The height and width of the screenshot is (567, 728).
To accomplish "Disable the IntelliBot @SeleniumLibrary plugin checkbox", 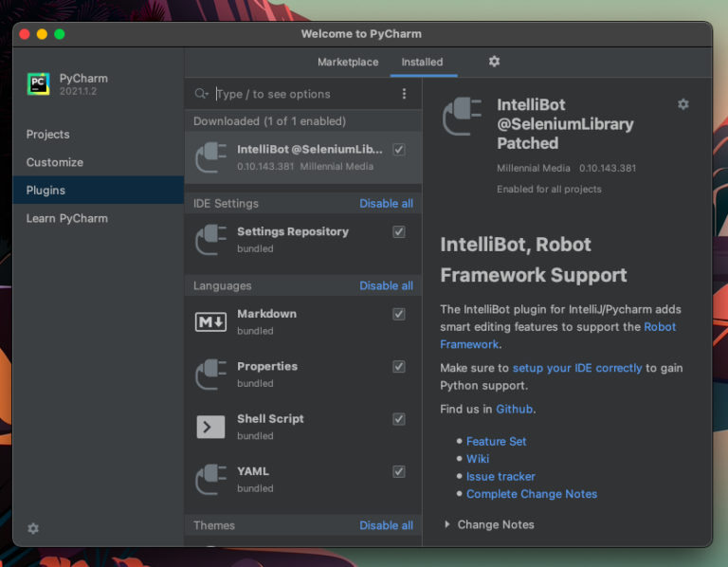I will pos(399,150).
